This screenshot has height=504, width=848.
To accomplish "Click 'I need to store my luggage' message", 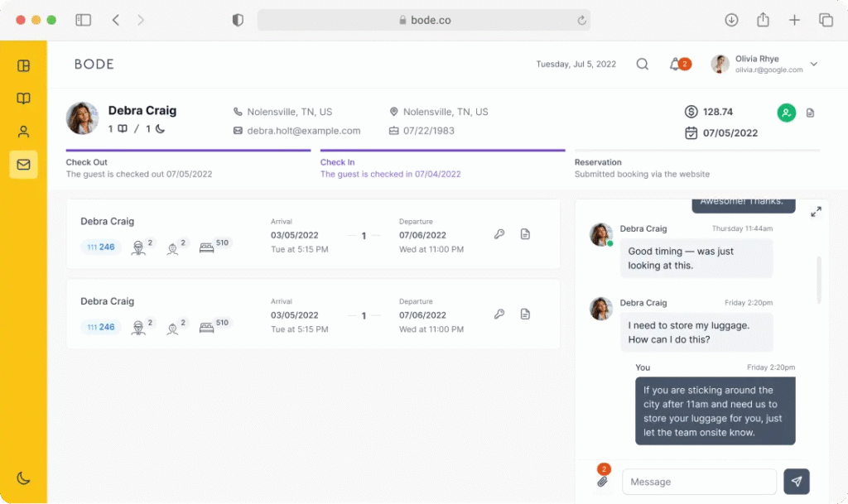I will click(x=696, y=332).
